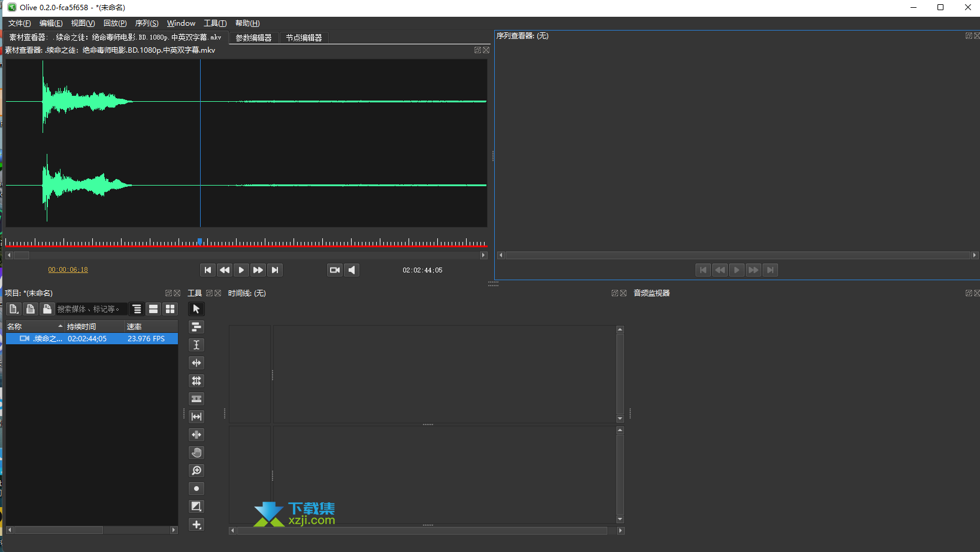Go to end in the footage viewer
980x552 pixels.
coord(274,270)
